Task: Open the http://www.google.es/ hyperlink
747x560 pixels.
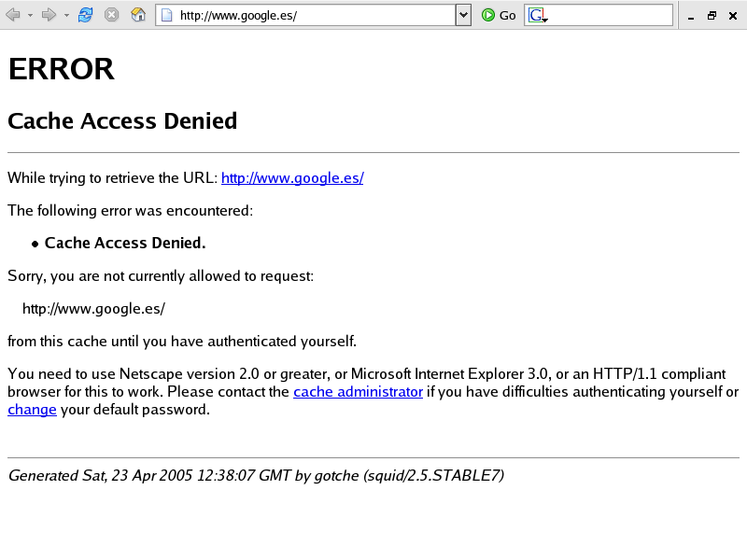Action: (292, 178)
